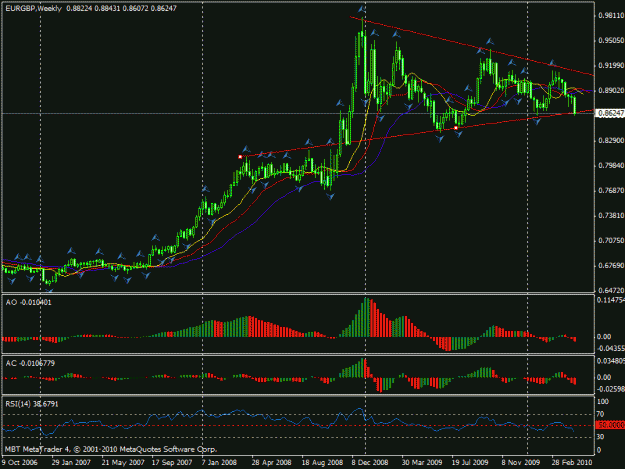Click the 0.73810 price axis label

coord(611,216)
